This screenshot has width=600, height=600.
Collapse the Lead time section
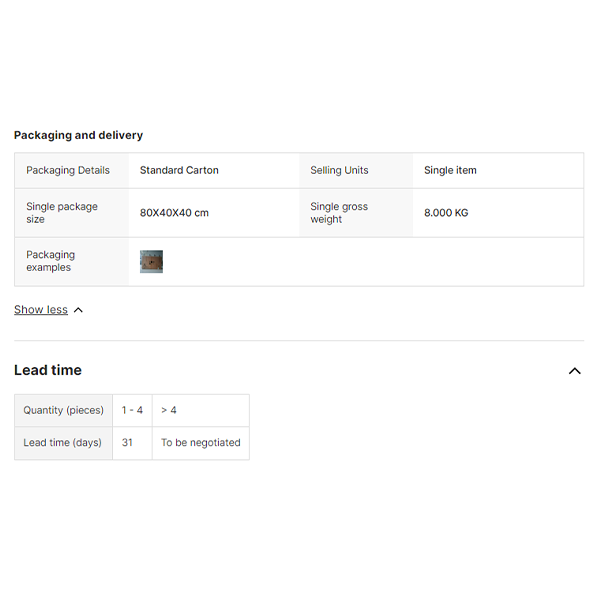coord(574,371)
